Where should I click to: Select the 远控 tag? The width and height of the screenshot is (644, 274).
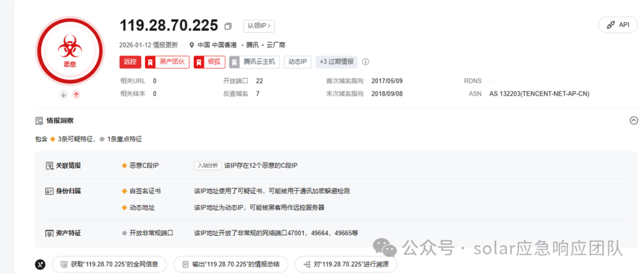tap(130, 62)
